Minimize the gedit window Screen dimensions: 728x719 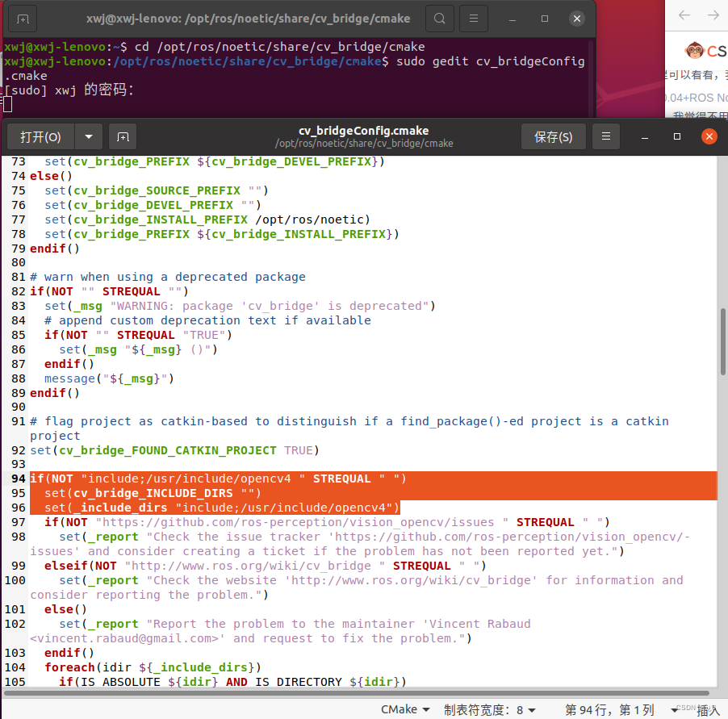(645, 137)
